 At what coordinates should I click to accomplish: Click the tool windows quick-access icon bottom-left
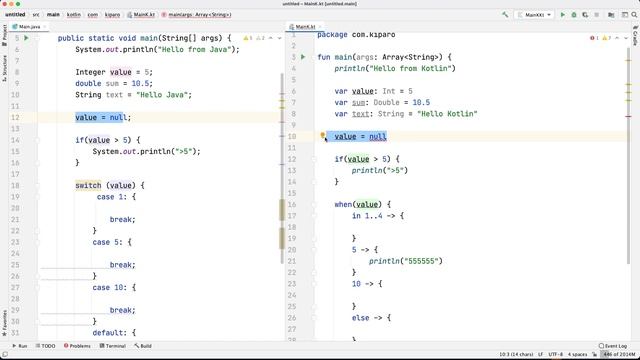[x=4, y=354]
